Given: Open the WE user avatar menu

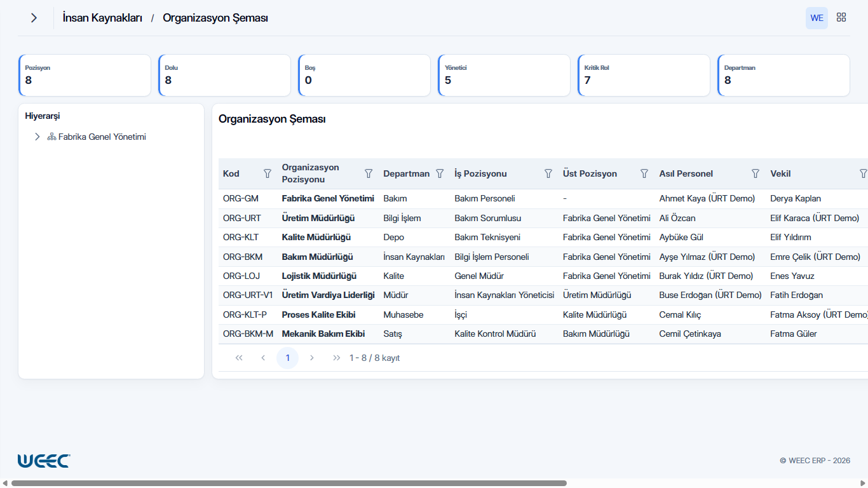Looking at the screenshot, I should coord(817,18).
